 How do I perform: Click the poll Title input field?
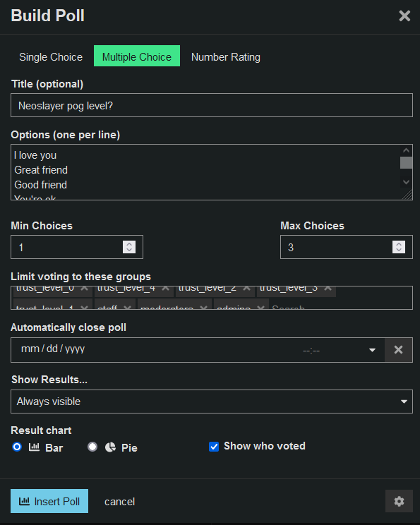pyautogui.click(x=212, y=105)
